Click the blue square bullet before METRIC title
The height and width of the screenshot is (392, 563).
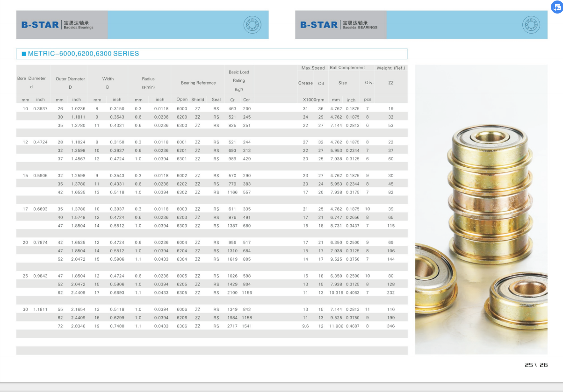[23, 54]
